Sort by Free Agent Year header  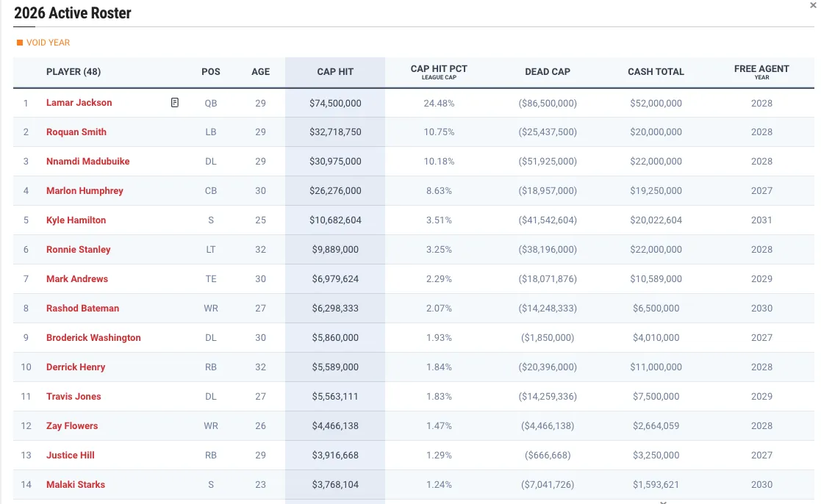point(761,72)
